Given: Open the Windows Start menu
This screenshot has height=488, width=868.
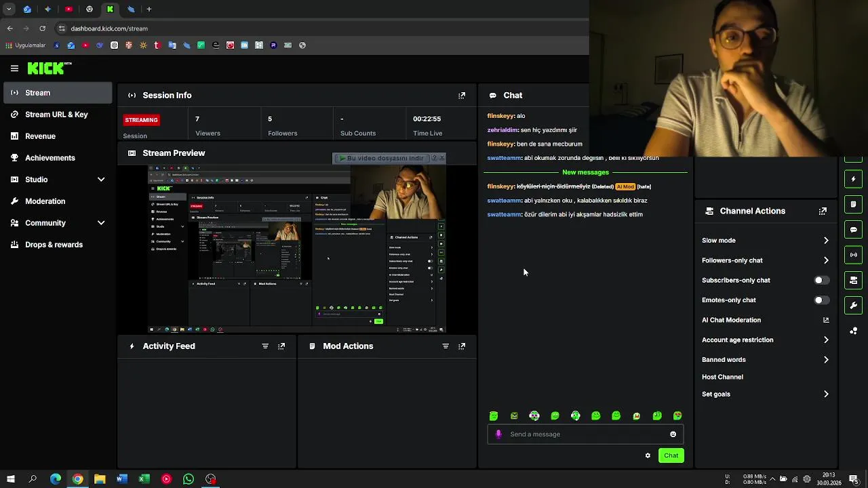Looking at the screenshot, I should (10, 479).
